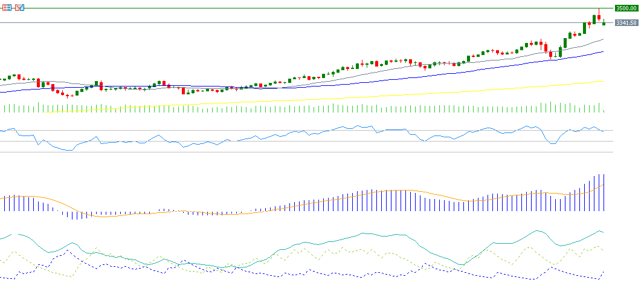The image size is (644, 297).
Task: Click the tallest black MACD histogram bar
Action: pyautogui.click(x=604, y=192)
